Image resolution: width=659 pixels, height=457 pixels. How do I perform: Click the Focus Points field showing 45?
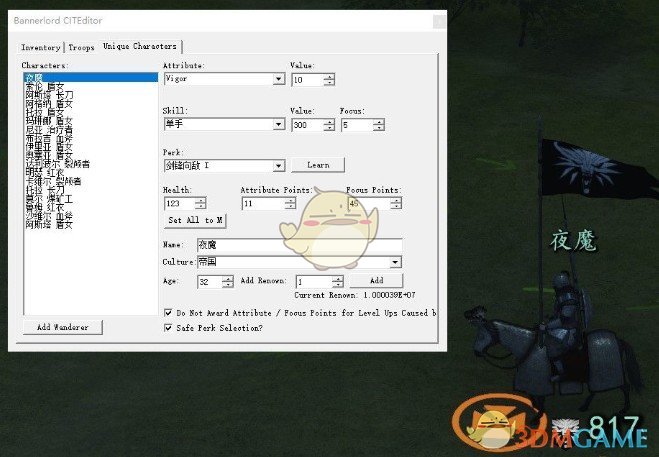369,203
